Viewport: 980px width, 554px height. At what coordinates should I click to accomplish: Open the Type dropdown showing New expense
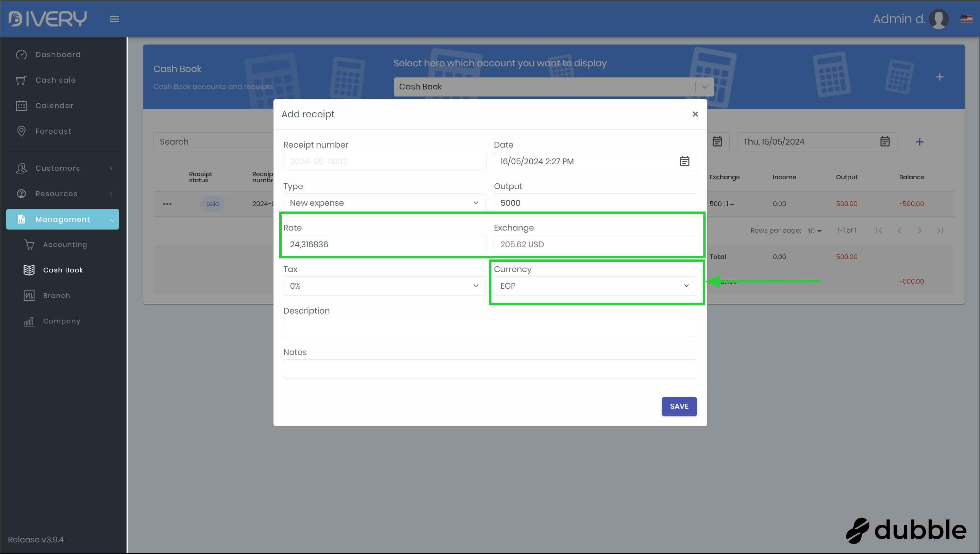pos(384,203)
